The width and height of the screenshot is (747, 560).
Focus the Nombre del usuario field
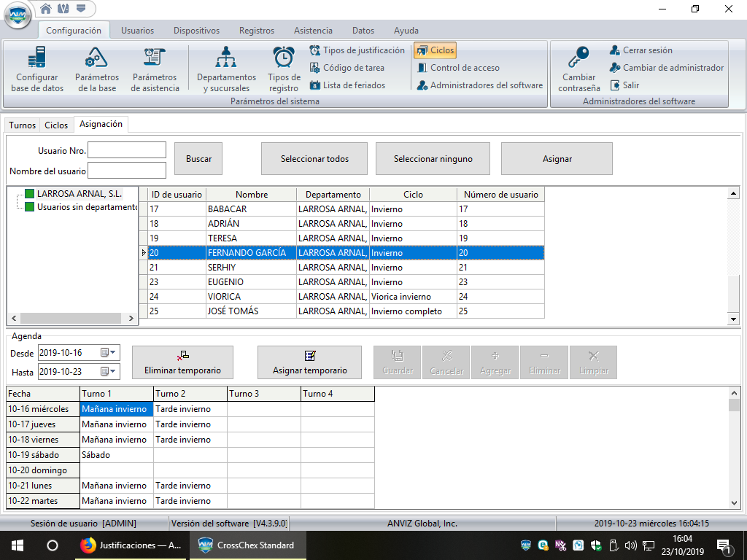(127, 171)
